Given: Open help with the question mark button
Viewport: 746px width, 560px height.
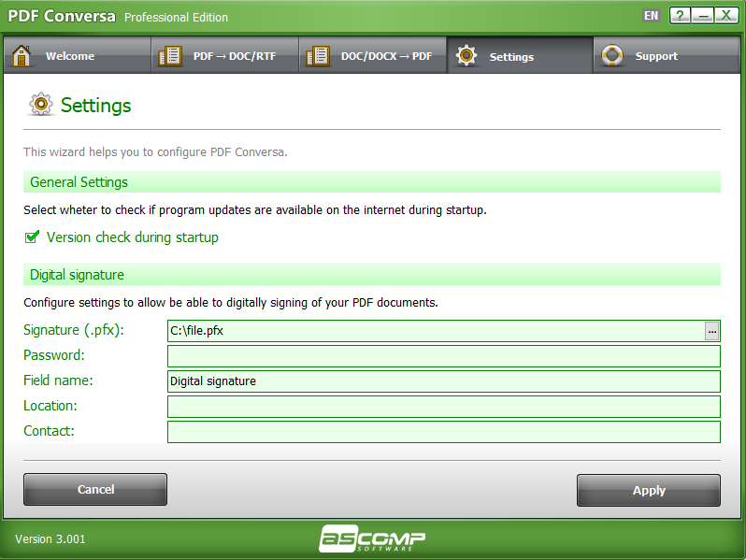Looking at the screenshot, I should click(680, 16).
